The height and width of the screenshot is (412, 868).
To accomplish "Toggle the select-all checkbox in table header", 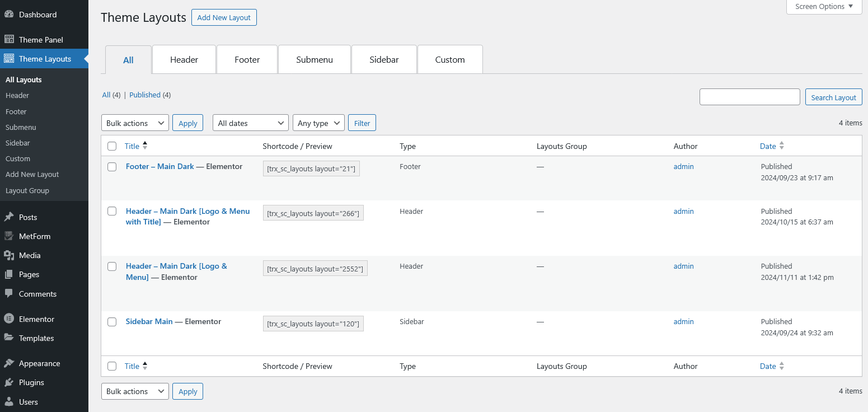I will (112, 146).
